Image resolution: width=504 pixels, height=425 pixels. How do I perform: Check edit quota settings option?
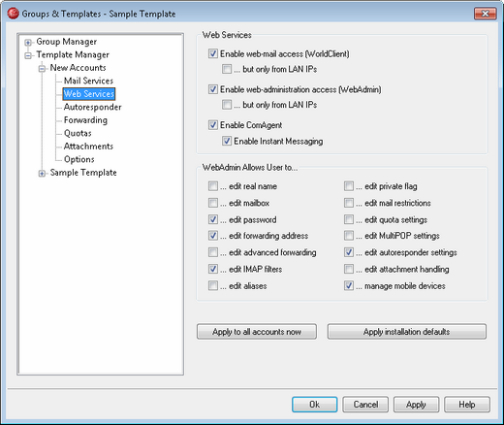pyautogui.click(x=349, y=219)
